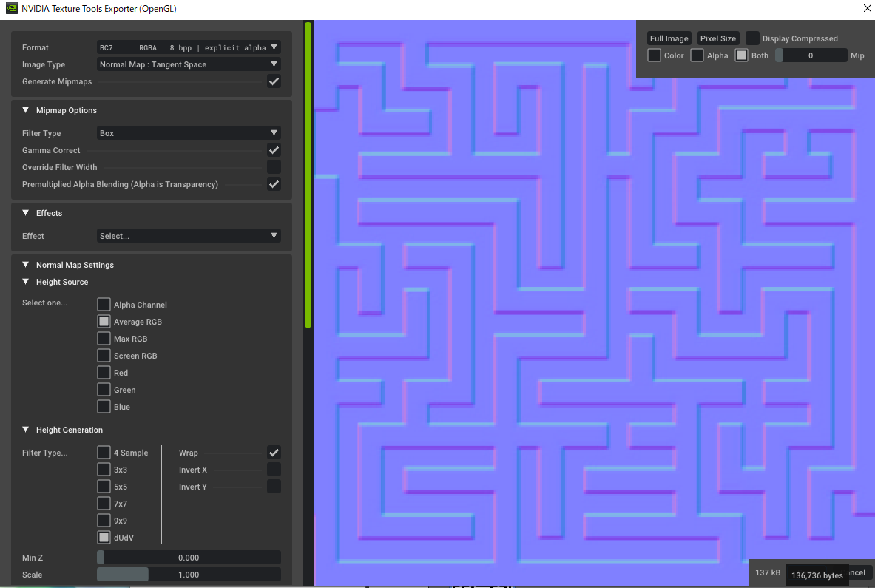The image size is (875, 588).
Task: Enable Override Filter Width
Action: pyautogui.click(x=274, y=167)
